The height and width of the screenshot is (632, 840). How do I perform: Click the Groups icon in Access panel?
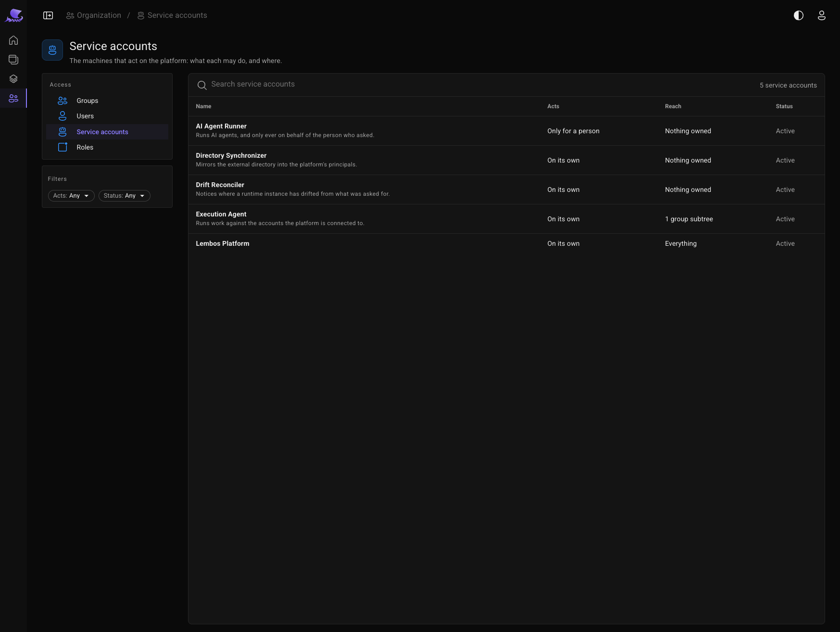[63, 101]
